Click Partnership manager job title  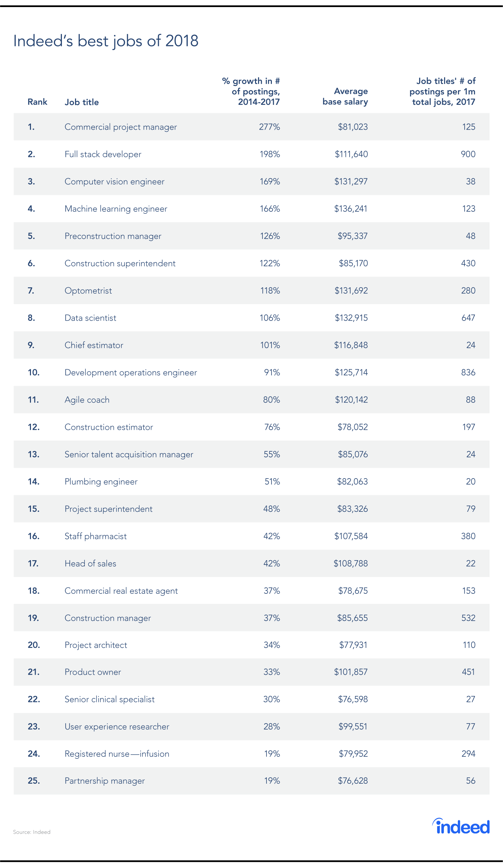tap(105, 781)
